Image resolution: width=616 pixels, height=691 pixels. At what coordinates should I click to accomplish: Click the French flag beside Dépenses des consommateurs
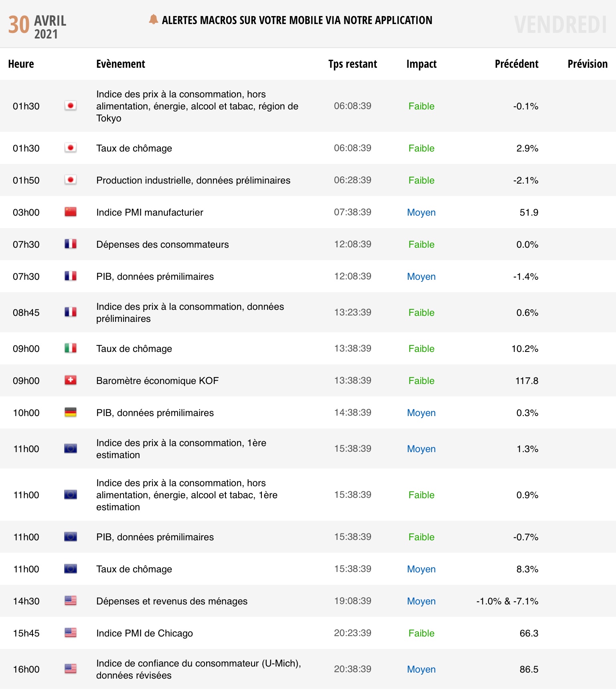coord(71,244)
